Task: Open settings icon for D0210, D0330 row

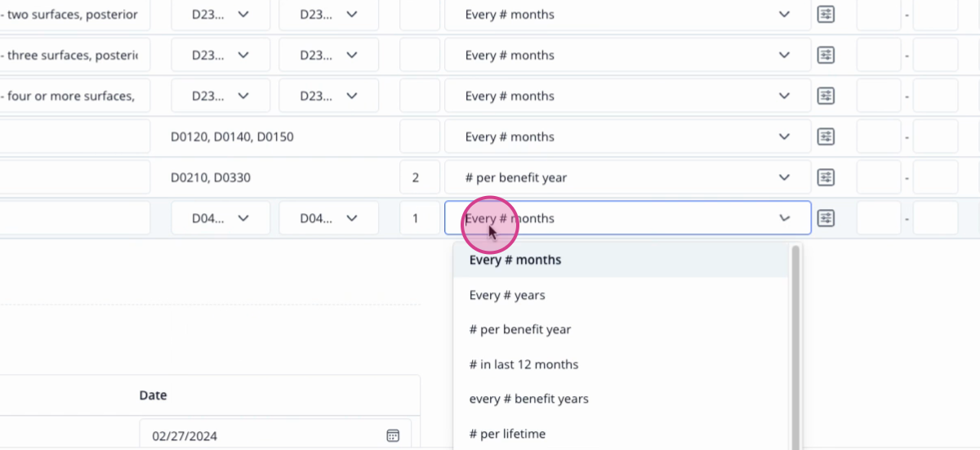Action: pos(826,177)
